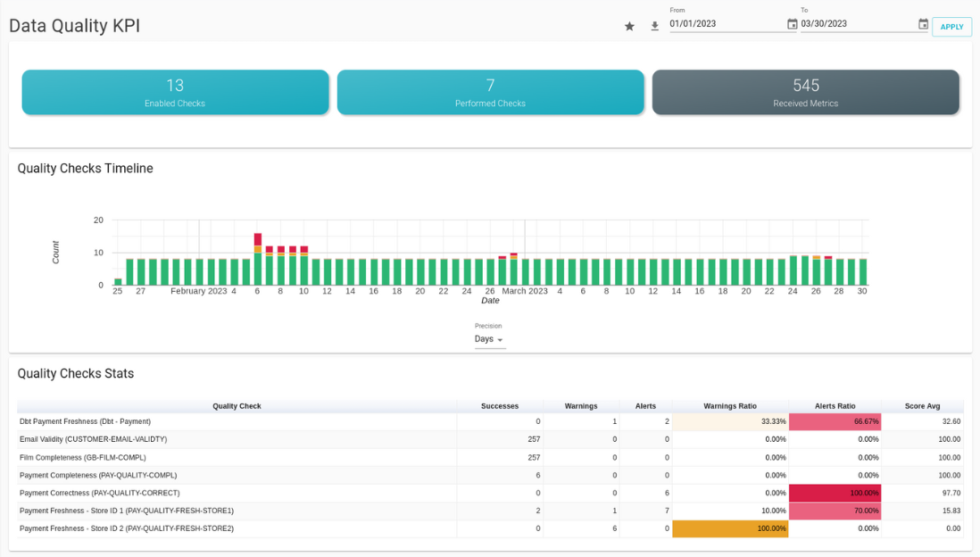Select the Payment Completeness row name
Viewport: 980px width, 557px height.
(x=98, y=475)
